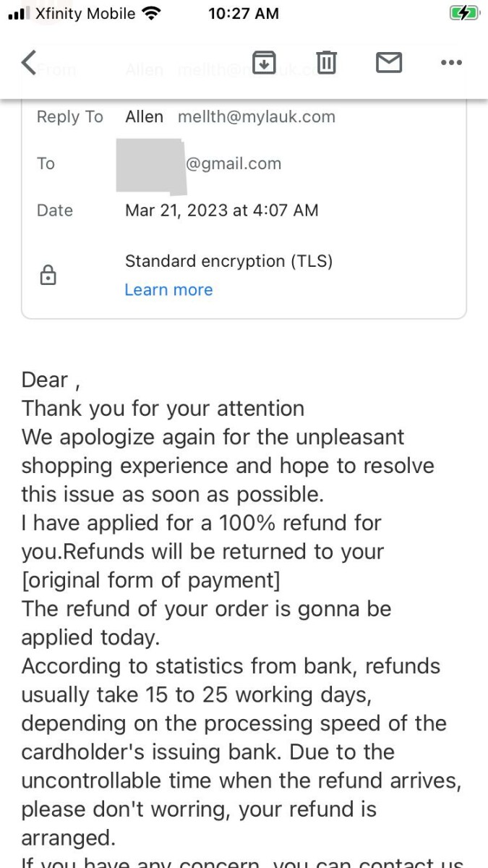Tap the recipient @gmail.com address
The height and width of the screenshot is (868, 488).
[234, 163]
